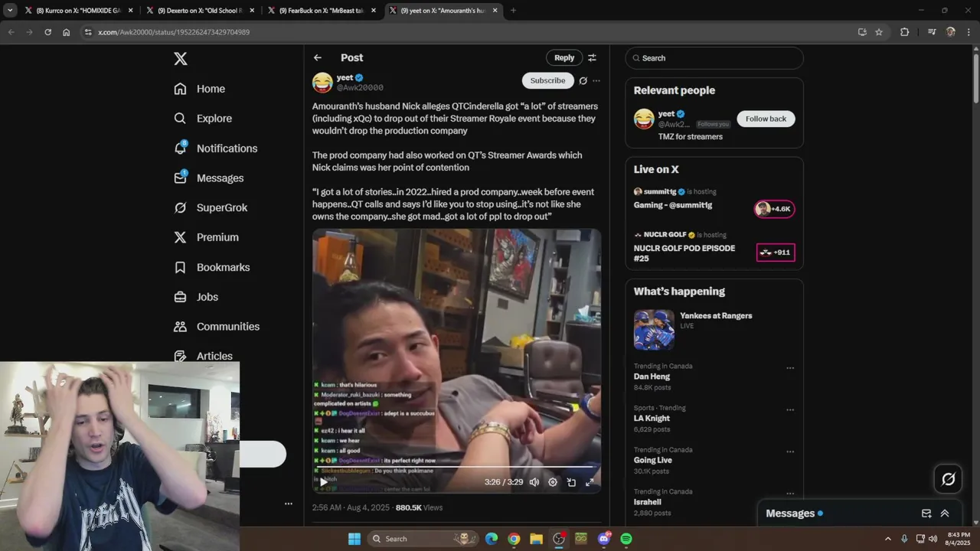The image size is (980, 551).
Task: Open Communities in sidebar
Action: (x=216, y=327)
